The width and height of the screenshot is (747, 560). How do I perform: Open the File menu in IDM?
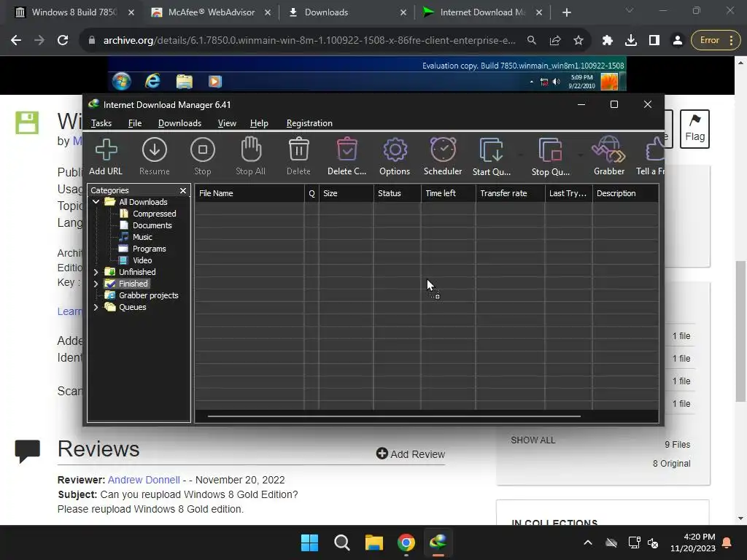pyautogui.click(x=135, y=123)
